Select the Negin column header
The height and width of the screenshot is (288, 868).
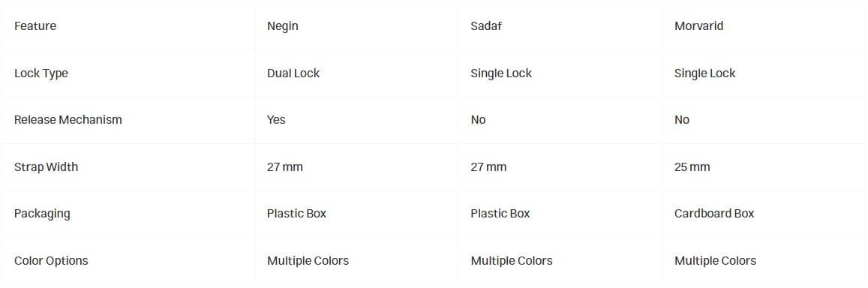coord(282,26)
